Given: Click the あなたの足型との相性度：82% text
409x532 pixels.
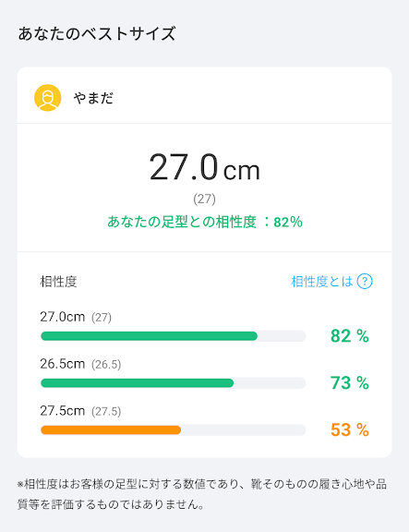Looking at the screenshot, I should [205, 222].
